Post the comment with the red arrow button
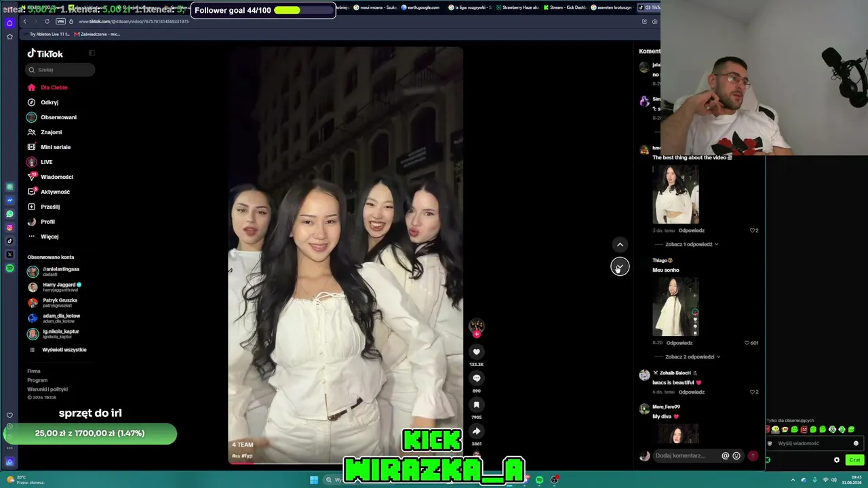The width and height of the screenshot is (868, 488). point(753,456)
